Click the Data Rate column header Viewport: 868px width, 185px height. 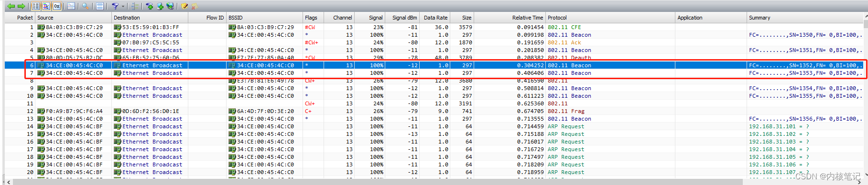[x=434, y=18]
